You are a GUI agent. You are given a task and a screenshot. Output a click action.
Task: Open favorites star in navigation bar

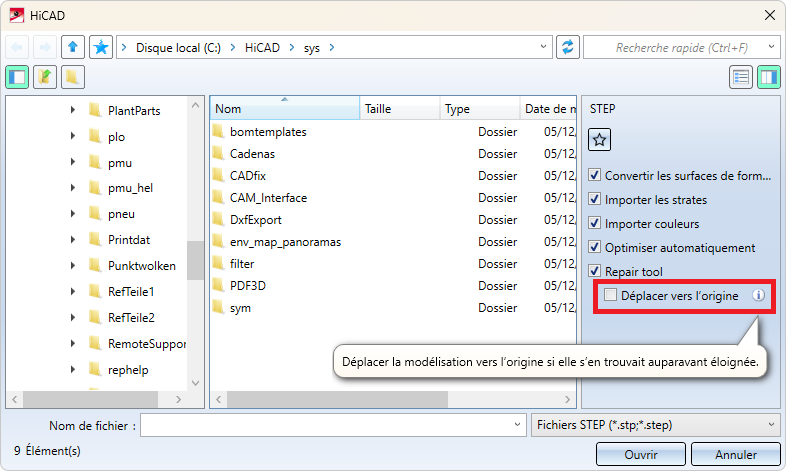[101, 48]
